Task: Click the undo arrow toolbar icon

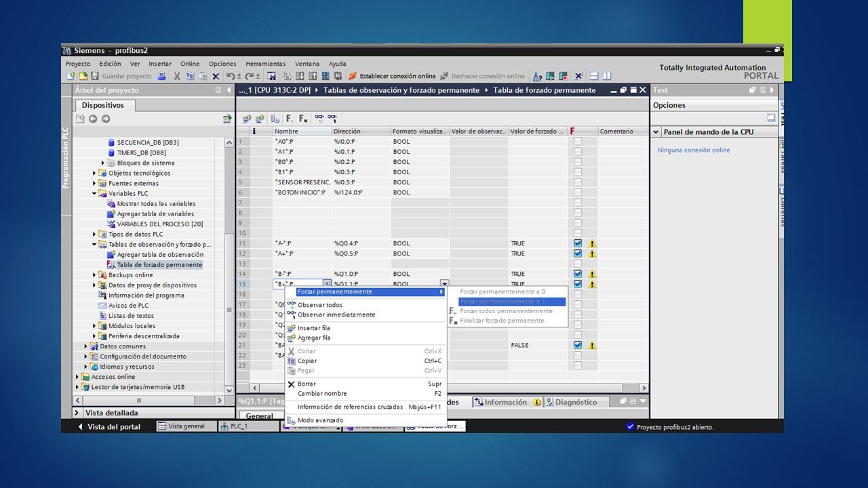Action: (231, 77)
